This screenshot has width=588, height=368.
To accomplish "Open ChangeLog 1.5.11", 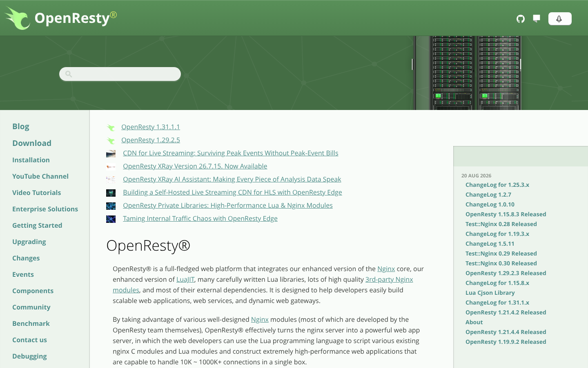I will pos(490,244).
